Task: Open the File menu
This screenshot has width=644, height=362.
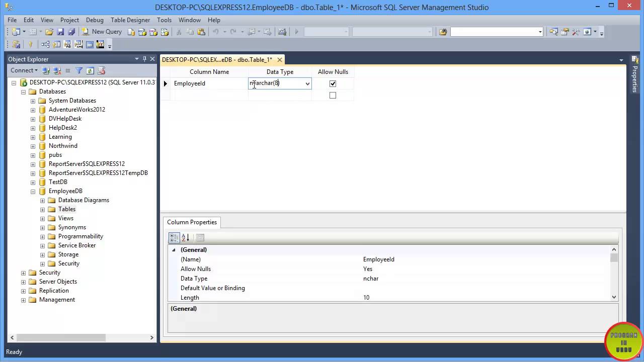Action: [x=12, y=20]
